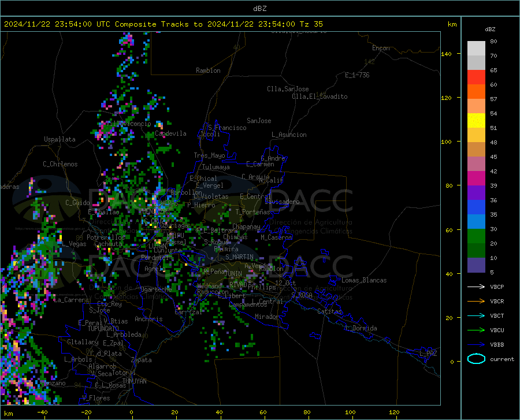This screenshot has width=520, height=420.
Task: Click the cyan VBCT arrow in legend
Action: pos(476,315)
